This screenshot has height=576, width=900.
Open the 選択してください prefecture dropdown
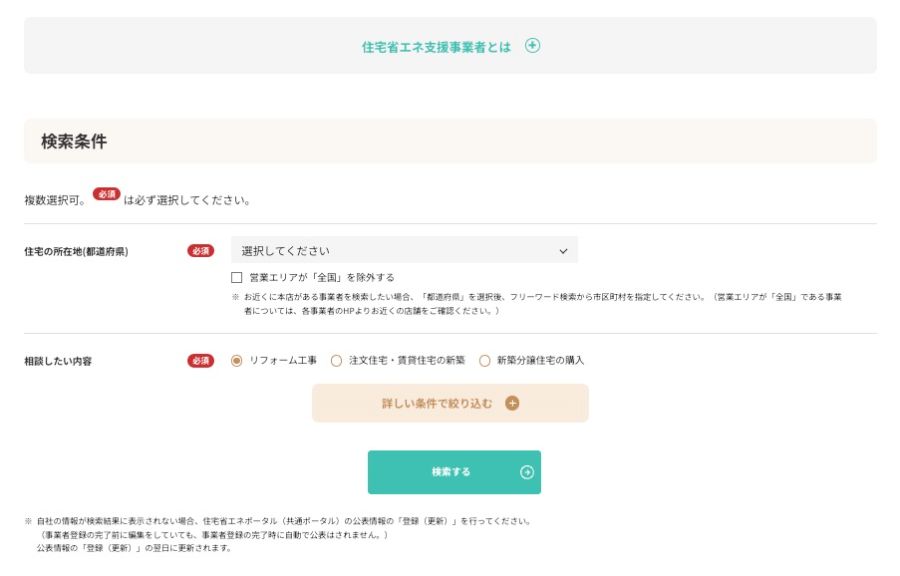(404, 250)
